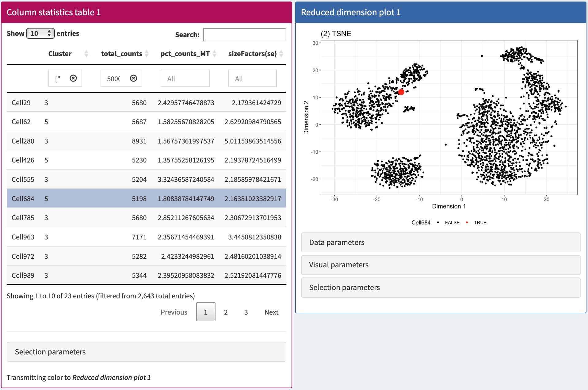The height and width of the screenshot is (390, 588).
Task: Select the Cell280 table row
Action: (x=146, y=141)
